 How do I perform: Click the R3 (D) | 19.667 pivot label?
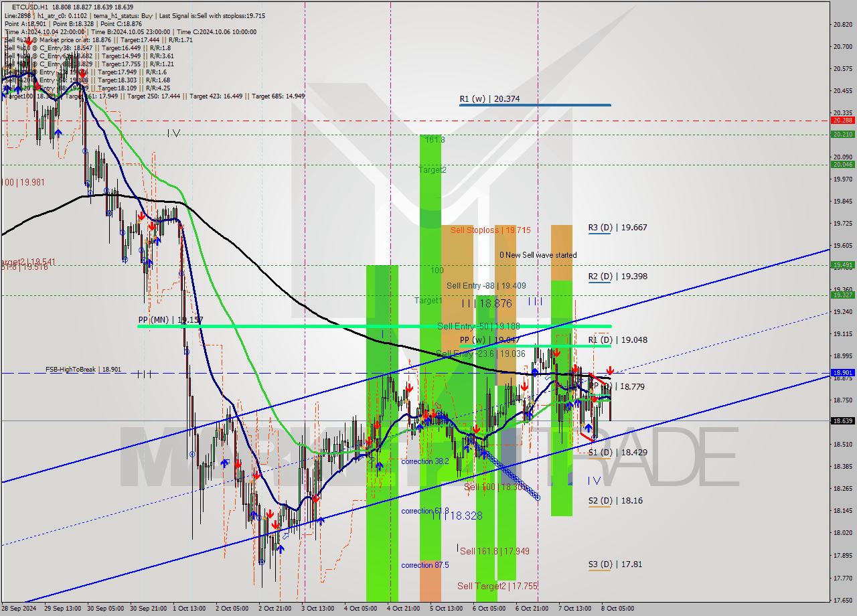[x=617, y=228]
